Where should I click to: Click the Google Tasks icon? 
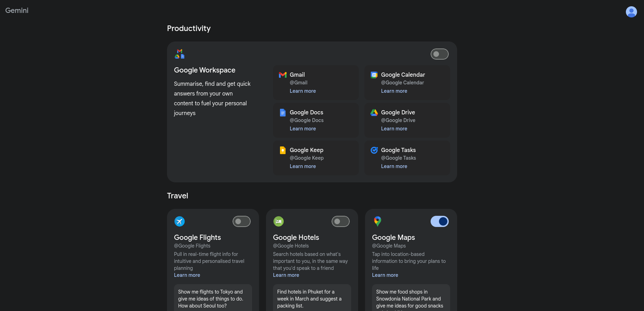click(x=374, y=150)
